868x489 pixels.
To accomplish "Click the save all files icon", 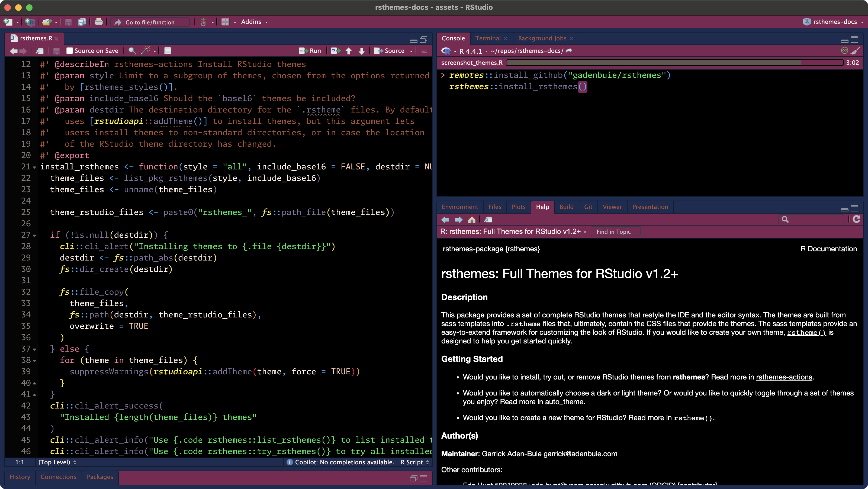I will (x=82, y=22).
